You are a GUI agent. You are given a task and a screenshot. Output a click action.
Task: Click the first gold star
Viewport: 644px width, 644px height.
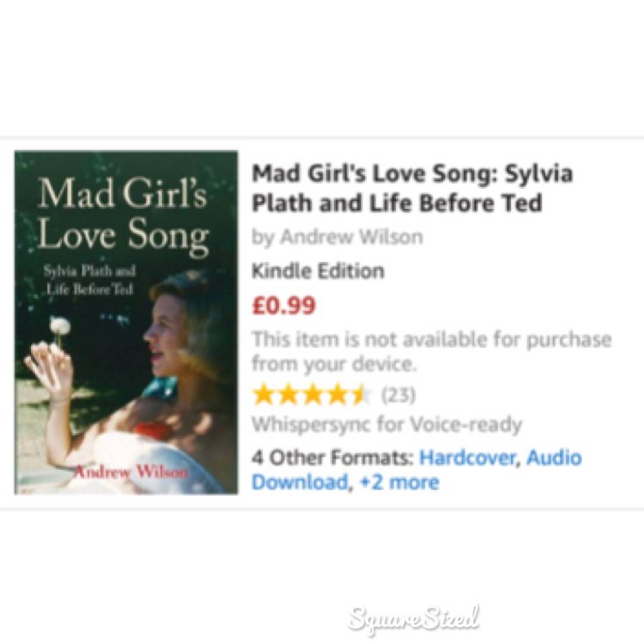pos(264,395)
